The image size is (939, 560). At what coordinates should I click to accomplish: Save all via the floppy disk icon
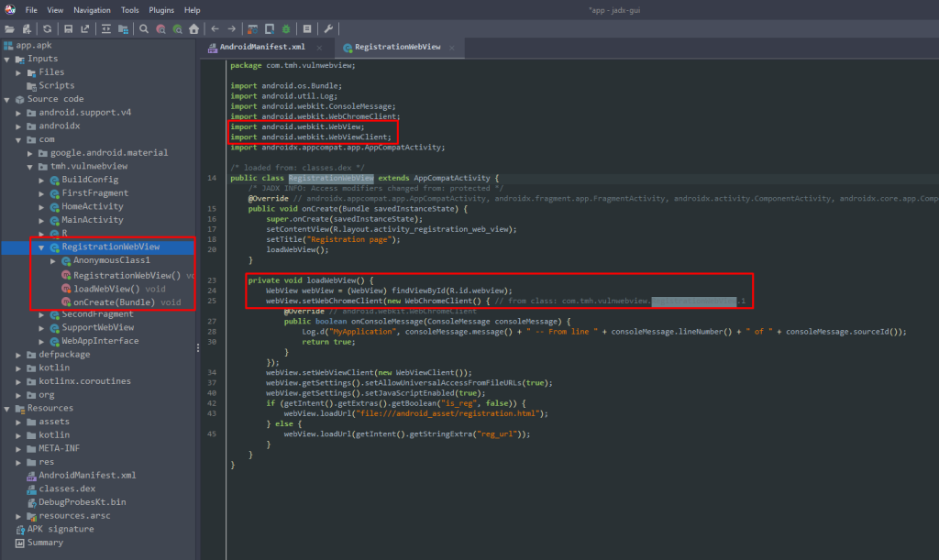(x=68, y=28)
